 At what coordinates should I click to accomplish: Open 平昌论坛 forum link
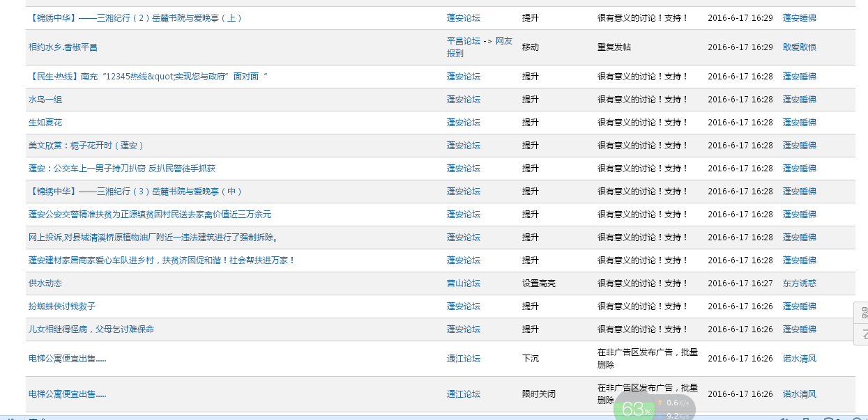point(464,41)
